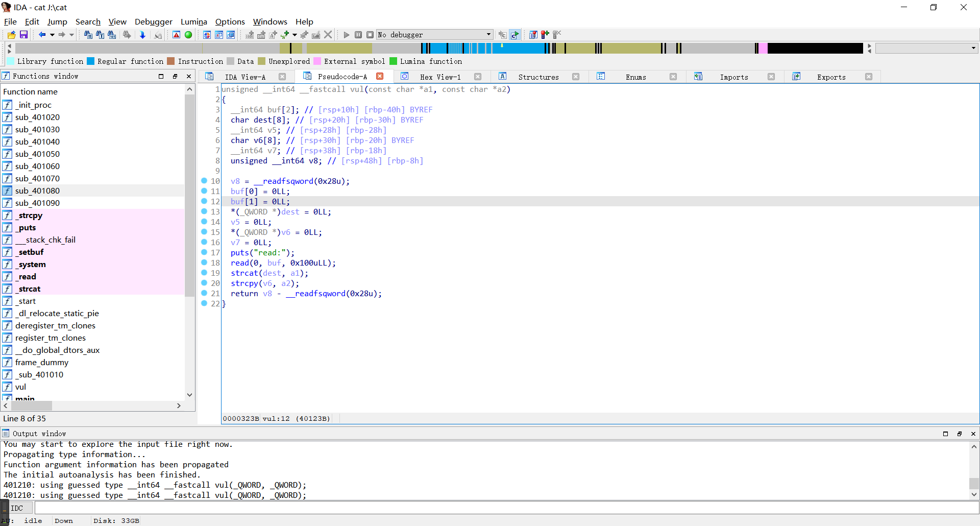Screen dimensions: 980x526
Task: Toggle breakpoint dot on line 10
Action: tap(204, 181)
